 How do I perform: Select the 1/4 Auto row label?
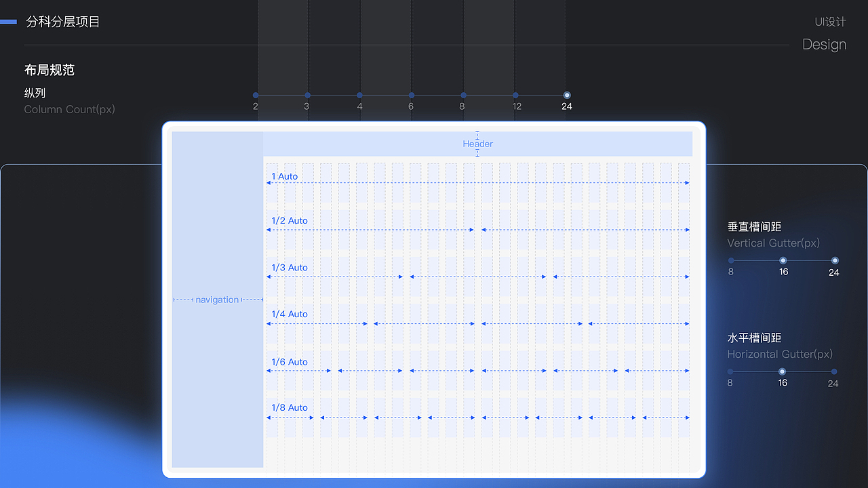point(290,314)
